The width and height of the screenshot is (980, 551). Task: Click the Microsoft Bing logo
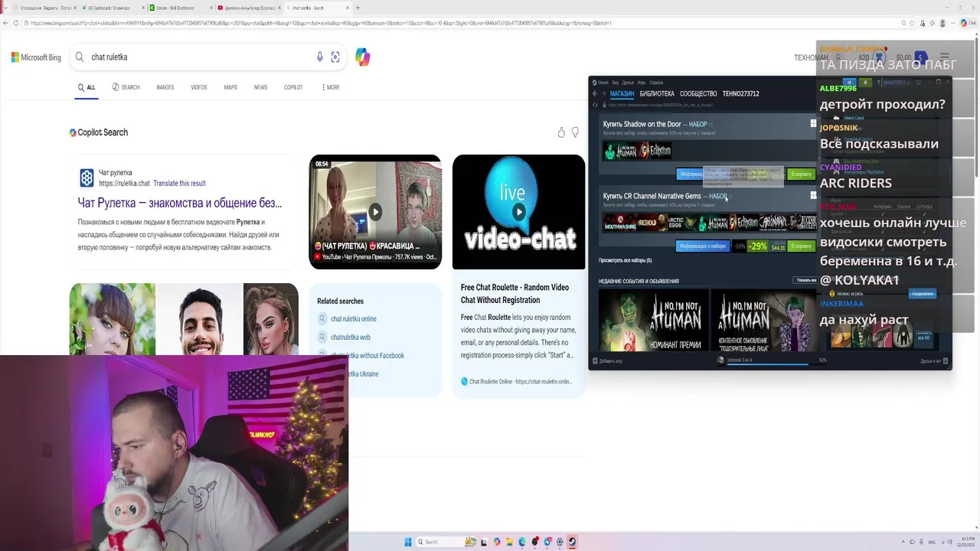point(36,57)
